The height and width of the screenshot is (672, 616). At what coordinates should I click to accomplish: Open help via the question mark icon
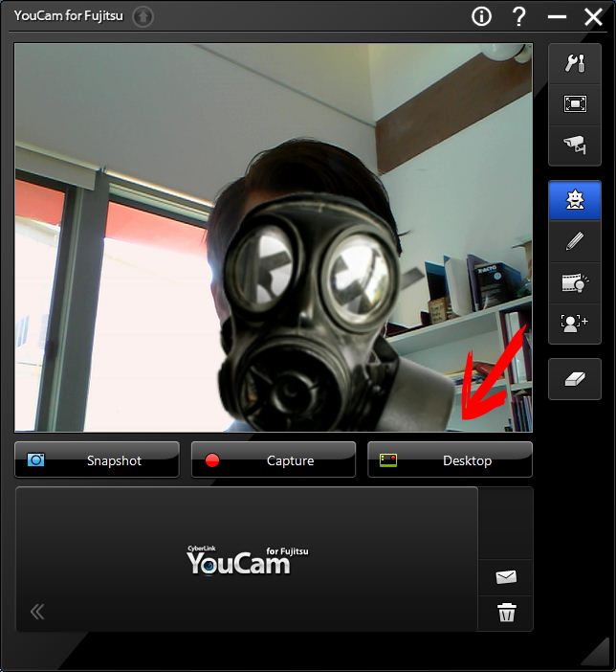(x=519, y=16)
